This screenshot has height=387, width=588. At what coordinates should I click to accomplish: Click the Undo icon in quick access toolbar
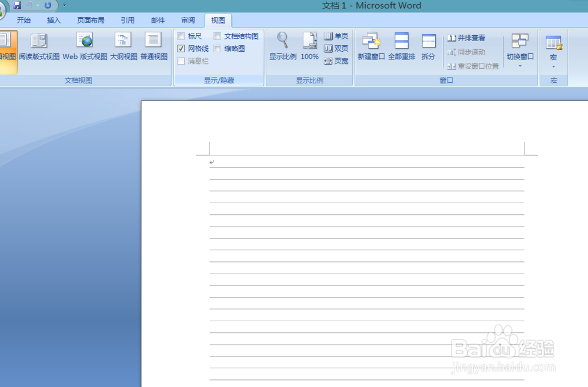click(29, 5)
